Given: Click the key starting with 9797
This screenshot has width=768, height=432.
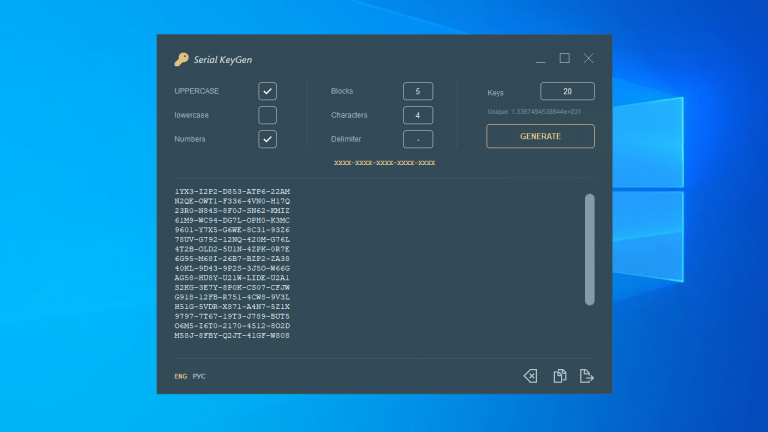Looking at the screenshot, I should 232,316.
